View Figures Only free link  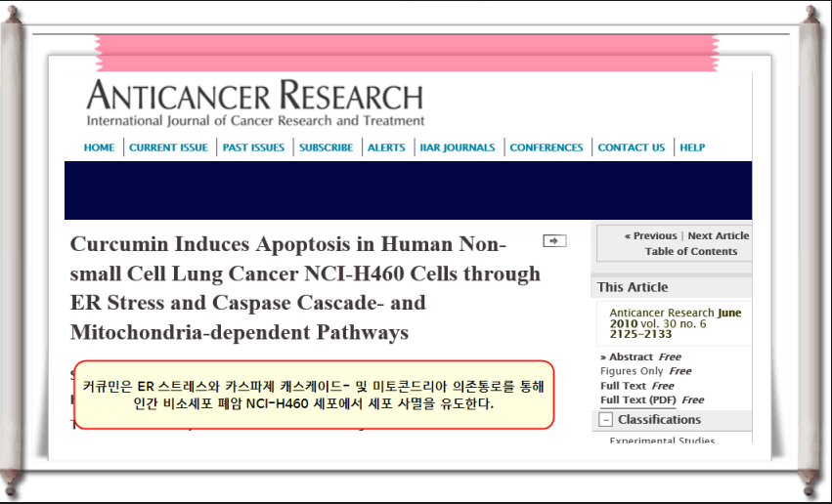coord(646,371)
